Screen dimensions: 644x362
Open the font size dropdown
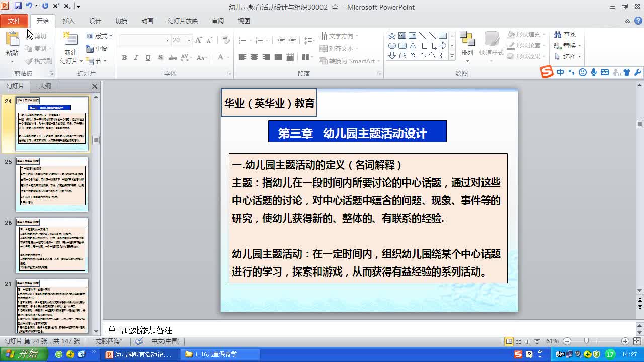pyautogui.click(x=189, y=40)
